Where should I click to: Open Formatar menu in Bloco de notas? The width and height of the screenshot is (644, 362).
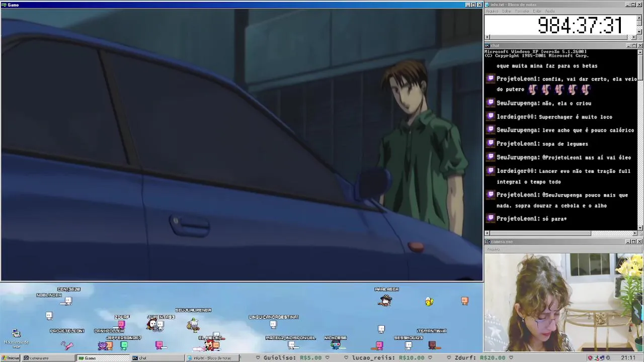[522, 11]
